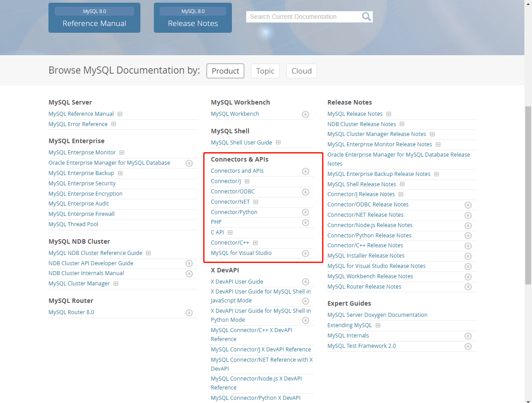Screen dimensions: 532x403
Task: Expand versions for MySQL Shell User Guide
Action: [x=279, y=142]
